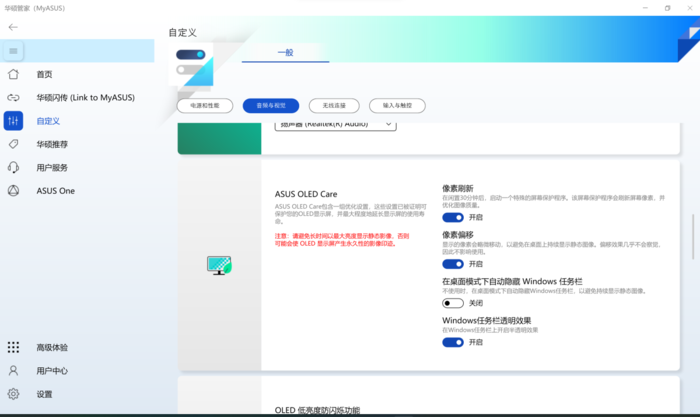Viewport: 700px width, 417px height.
Task: Click the 华硕推荐 tag icon
Action: (13, 144)
